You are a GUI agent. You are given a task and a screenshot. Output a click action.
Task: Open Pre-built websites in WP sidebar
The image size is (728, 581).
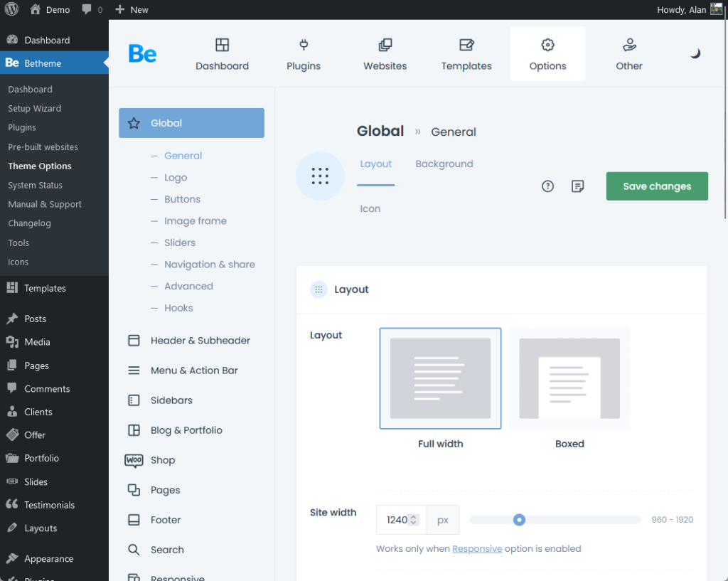tap(43, 146)
